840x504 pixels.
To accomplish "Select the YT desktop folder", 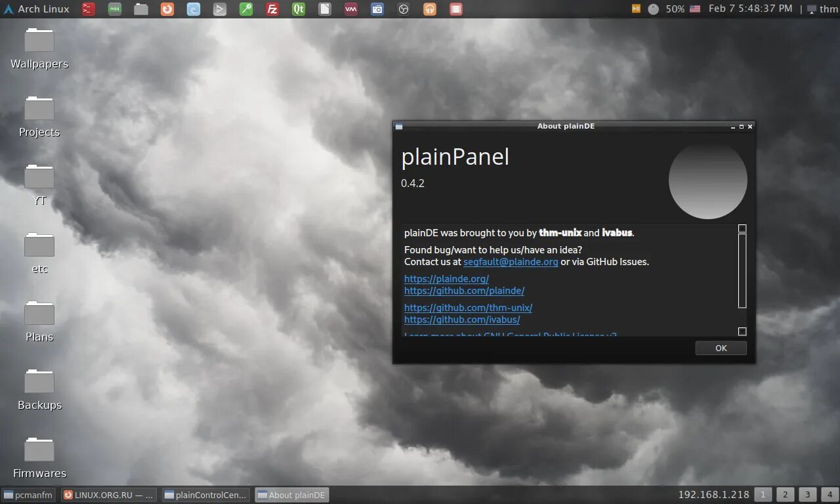I will click(x=39, y=185).
